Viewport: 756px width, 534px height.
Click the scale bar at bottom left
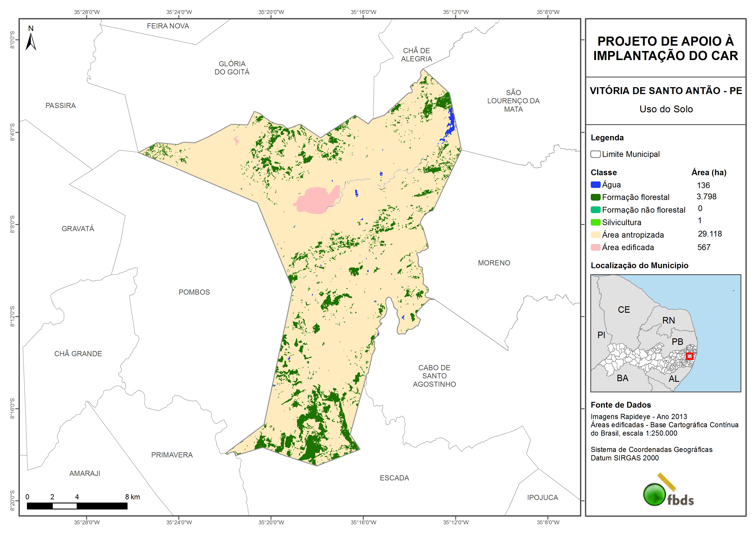tap(77, 506)
